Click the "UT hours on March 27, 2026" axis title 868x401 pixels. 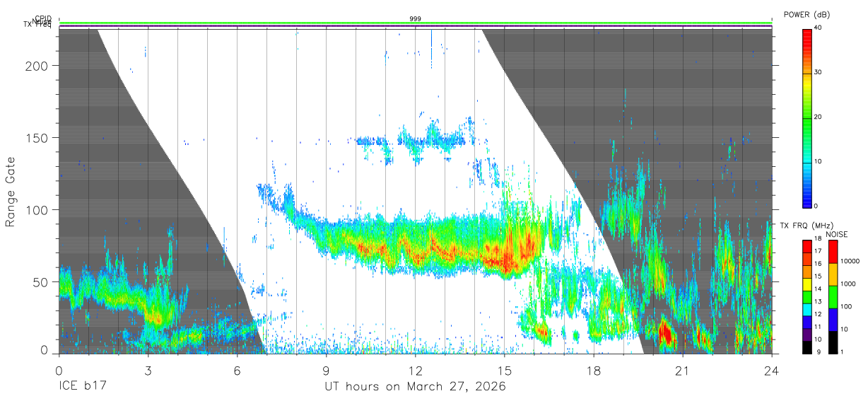416,387
